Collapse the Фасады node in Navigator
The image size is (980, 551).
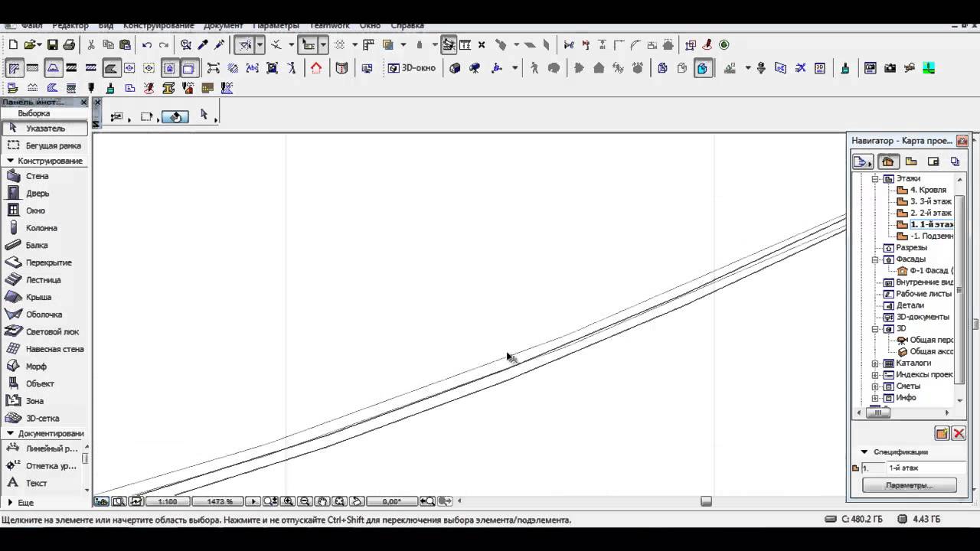pyautogui.click(x=875, y=259)
